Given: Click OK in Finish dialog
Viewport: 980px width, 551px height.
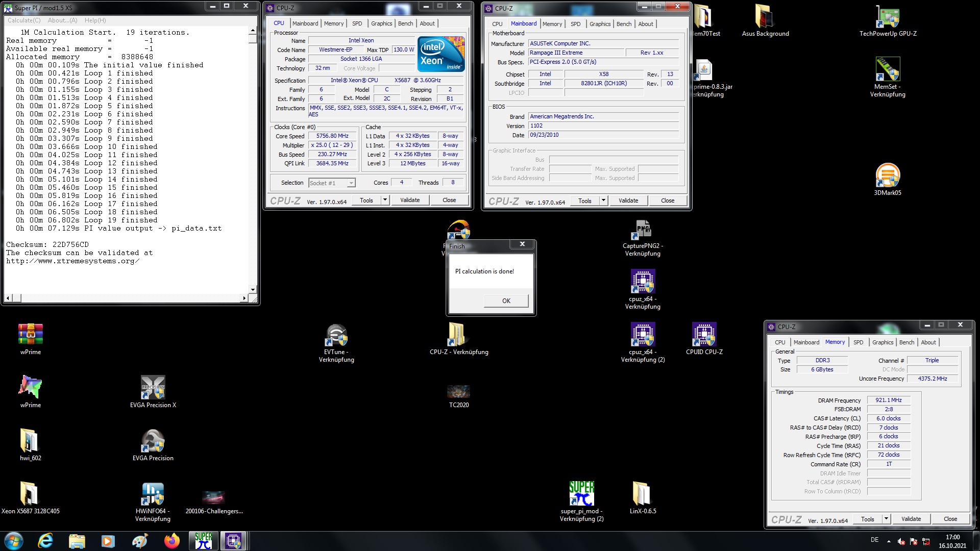Looking at the screenshot, I should (x=506, y=300).
